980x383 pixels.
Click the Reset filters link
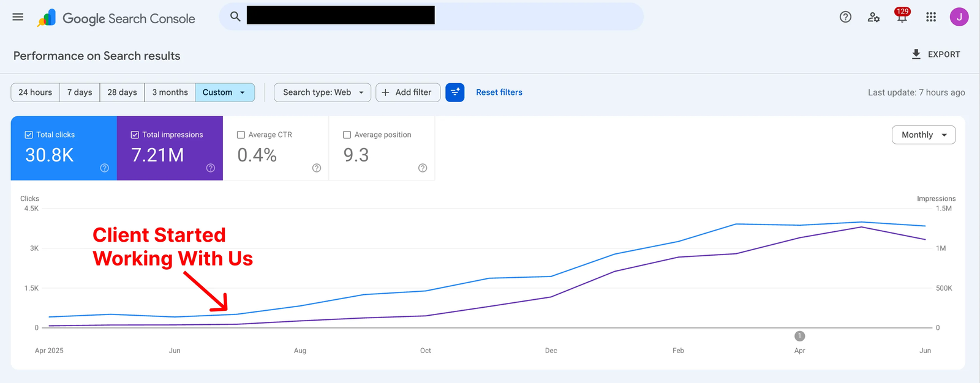point(499,92)
